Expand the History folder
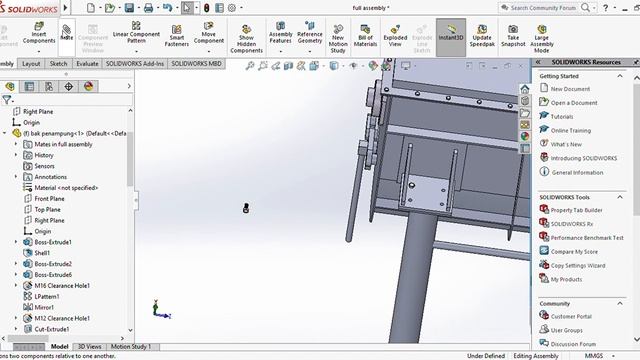The height and width of the screenshot is (360, 640). [16, 155]
